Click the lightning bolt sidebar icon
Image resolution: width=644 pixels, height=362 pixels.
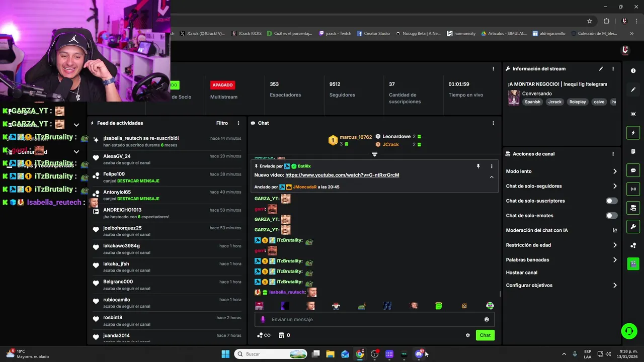633,133
